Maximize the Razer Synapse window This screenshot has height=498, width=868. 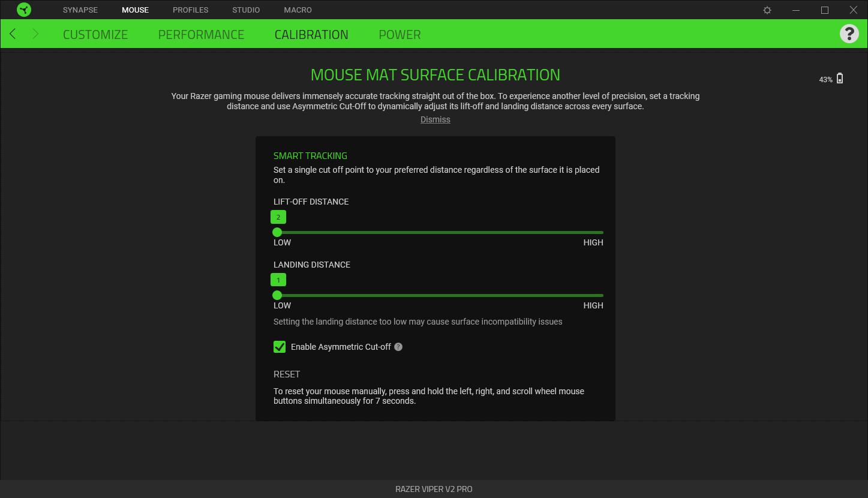point(825,10)
